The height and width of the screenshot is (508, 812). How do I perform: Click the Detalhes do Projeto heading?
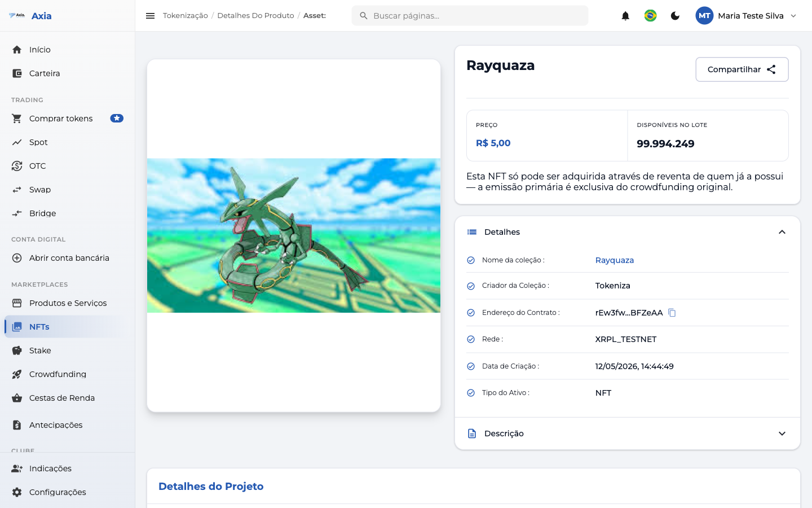211,487
